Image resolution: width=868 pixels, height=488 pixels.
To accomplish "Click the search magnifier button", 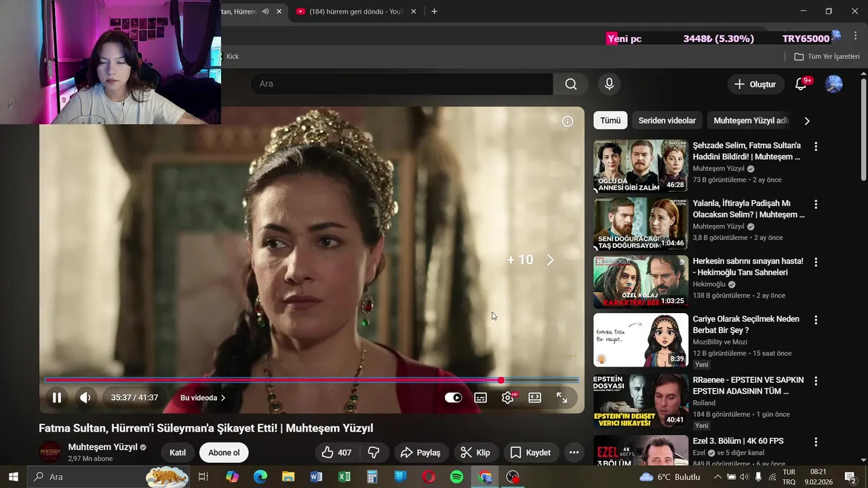I will [x=571, y=84].
